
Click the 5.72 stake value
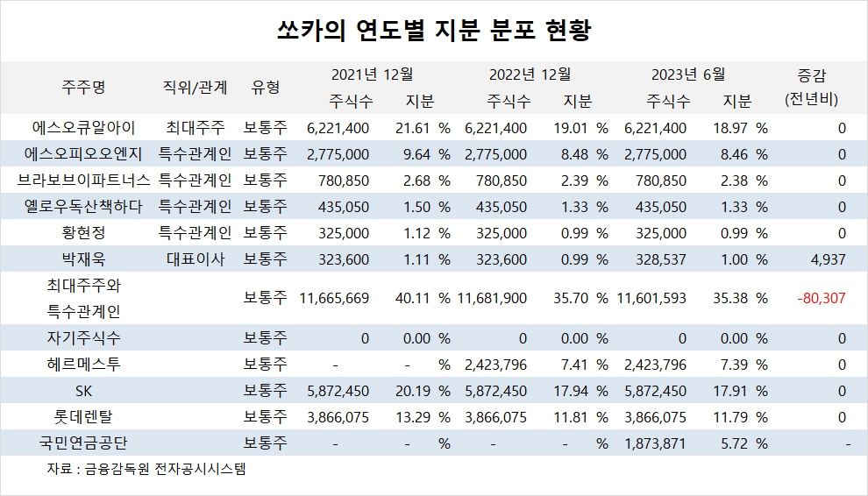coord(734,444)
